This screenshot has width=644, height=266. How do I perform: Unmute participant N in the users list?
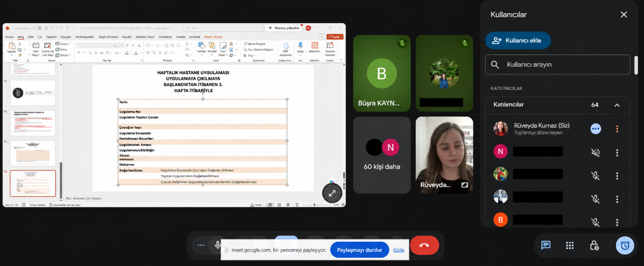tap(596, 152)
